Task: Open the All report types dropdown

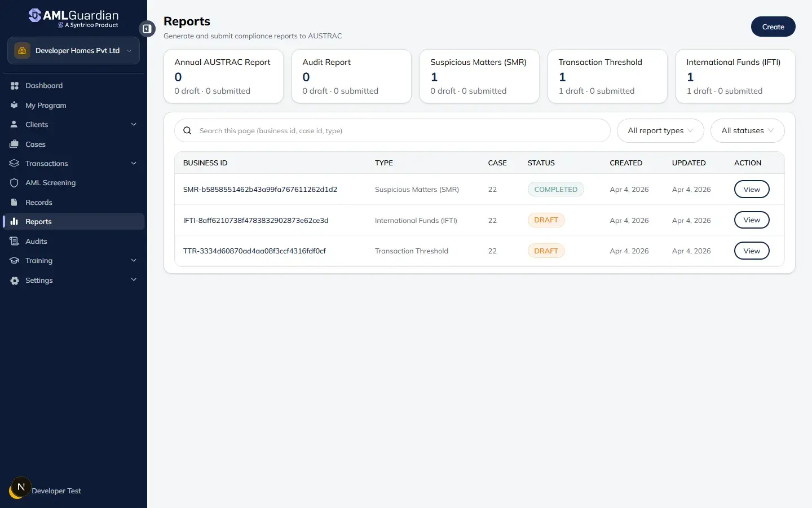Action: point(660,130)
